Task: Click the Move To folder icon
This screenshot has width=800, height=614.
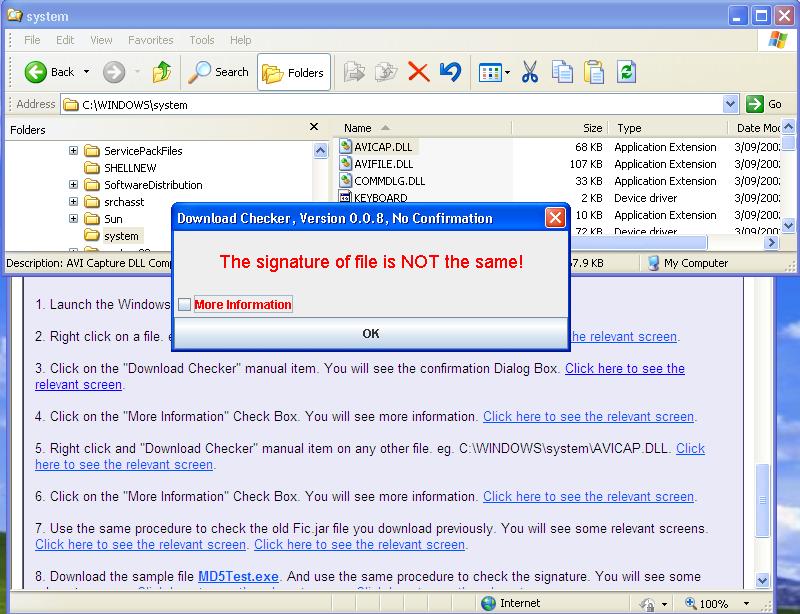Action: coord(354,72)
